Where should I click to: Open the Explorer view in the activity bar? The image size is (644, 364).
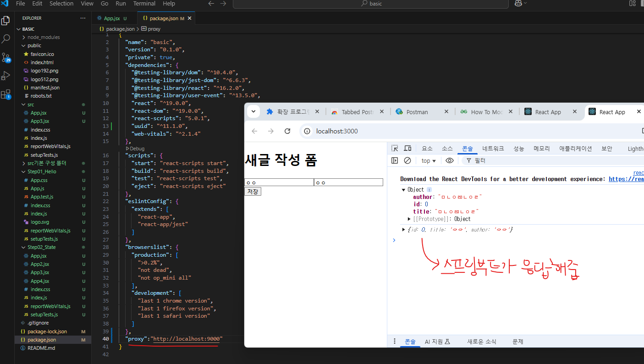(6, 21)
